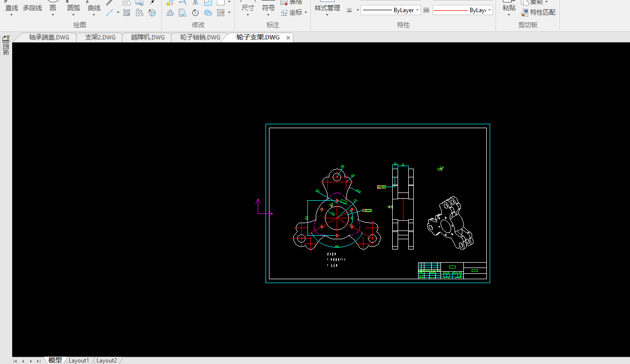Switch to the Layout1 tab
This screenshot has height=364, width=630.
tap(79, 361)
